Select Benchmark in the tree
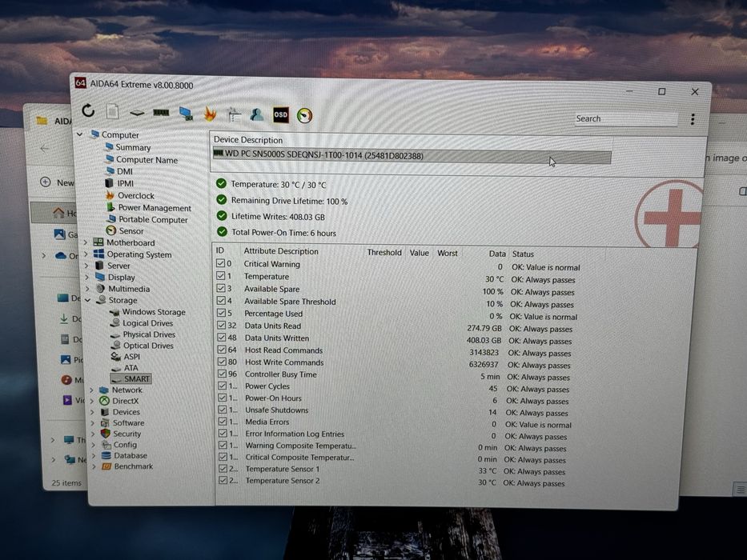 click(x=134, y=466)
